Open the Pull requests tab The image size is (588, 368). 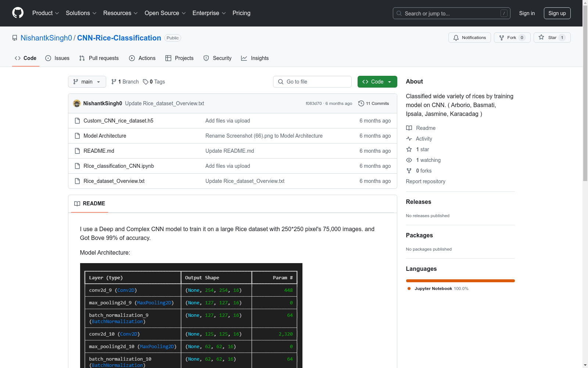[x=99, y=58]
